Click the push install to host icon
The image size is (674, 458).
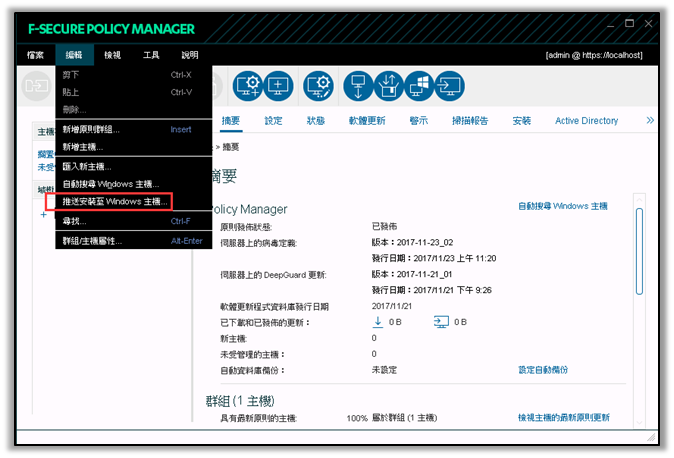click(x=450, y=86)
